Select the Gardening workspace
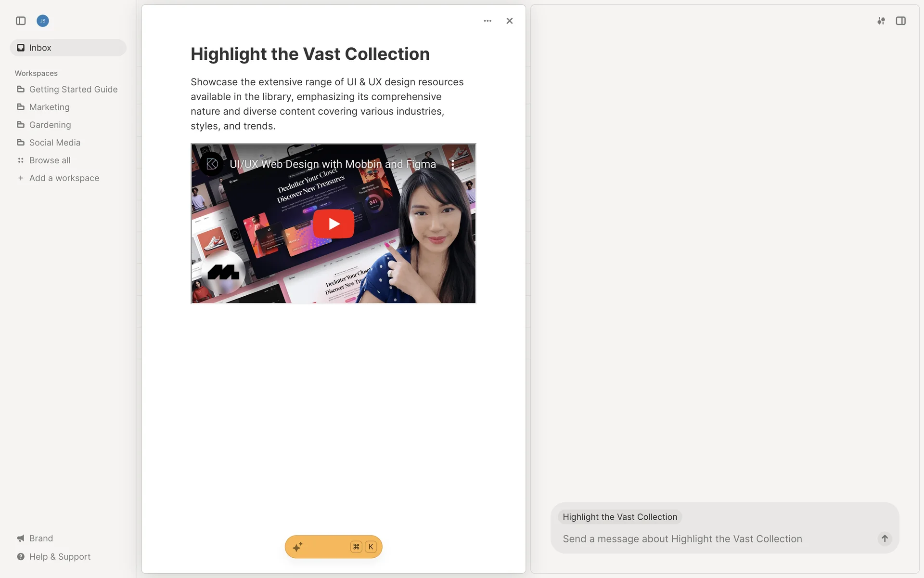This screenshot has width=924, height=578. (50, 125)
